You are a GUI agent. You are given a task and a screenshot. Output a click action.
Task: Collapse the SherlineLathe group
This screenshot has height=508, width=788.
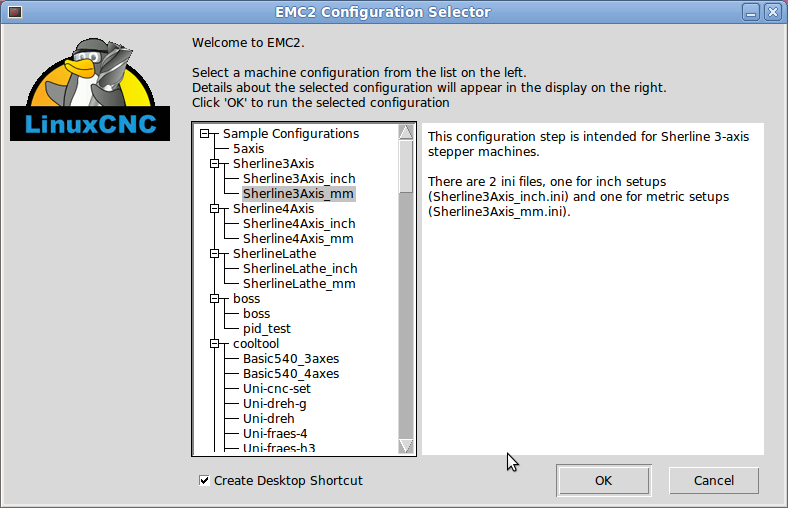coord(215,254)
